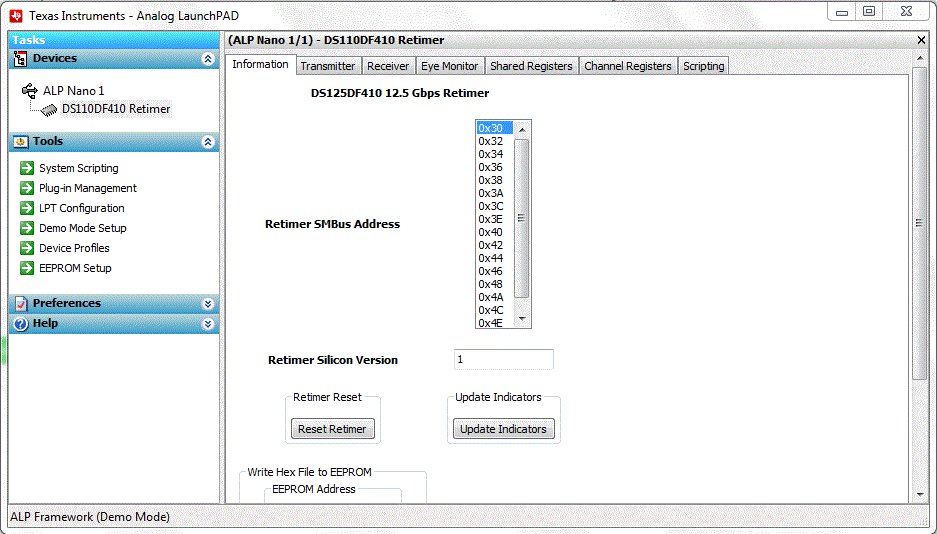
Task: Click the green arrow beside EEPROM Setup
Action: pos(27,268)
